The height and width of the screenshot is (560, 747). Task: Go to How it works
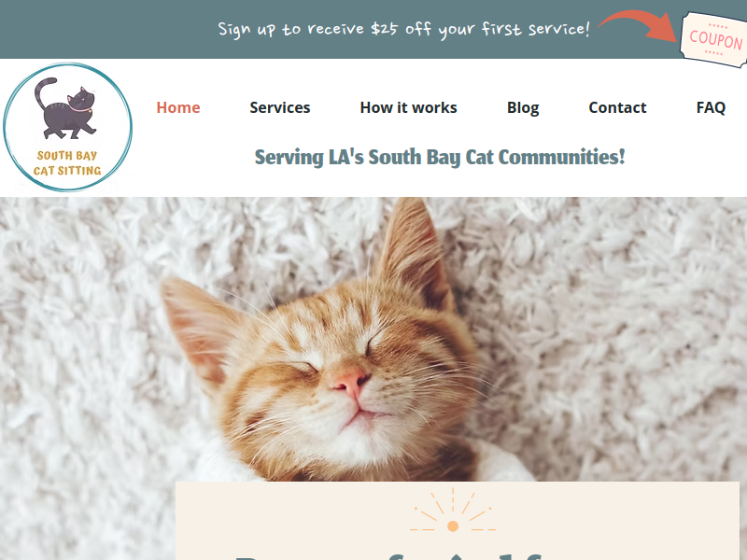408,107
